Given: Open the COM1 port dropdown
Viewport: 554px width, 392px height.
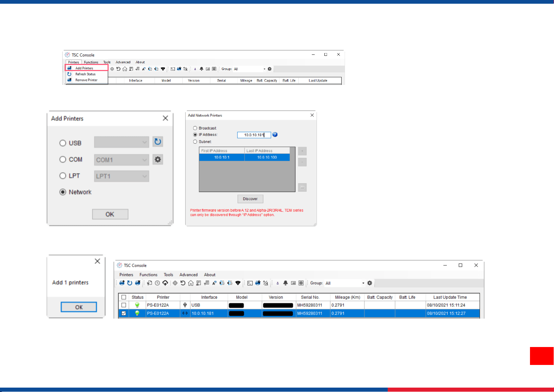Looking at the screenshot, I should 122,160.
